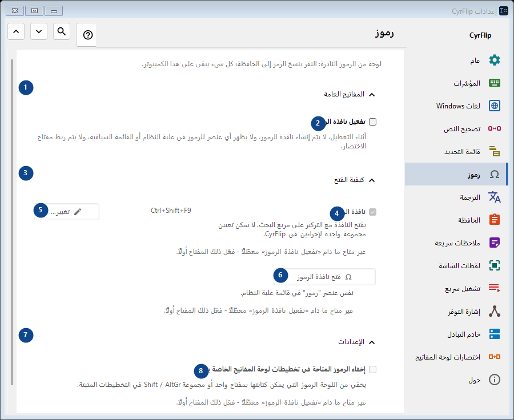Click the رموز page heading
The height and width of the screenshot is (420, 514).
coord(384,33)
